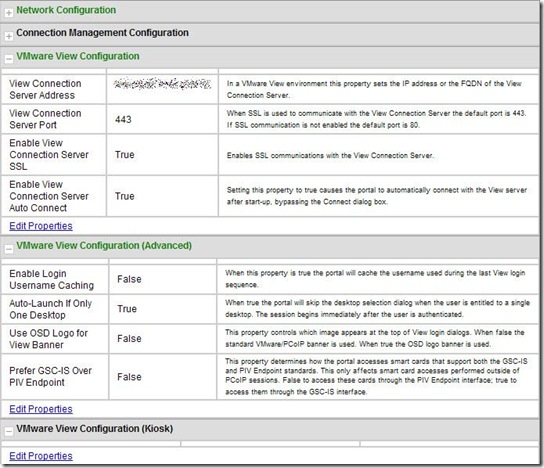Select the Enable Login Username Caching label
Viewport: 544px width, 468px height.
[52, 279]
